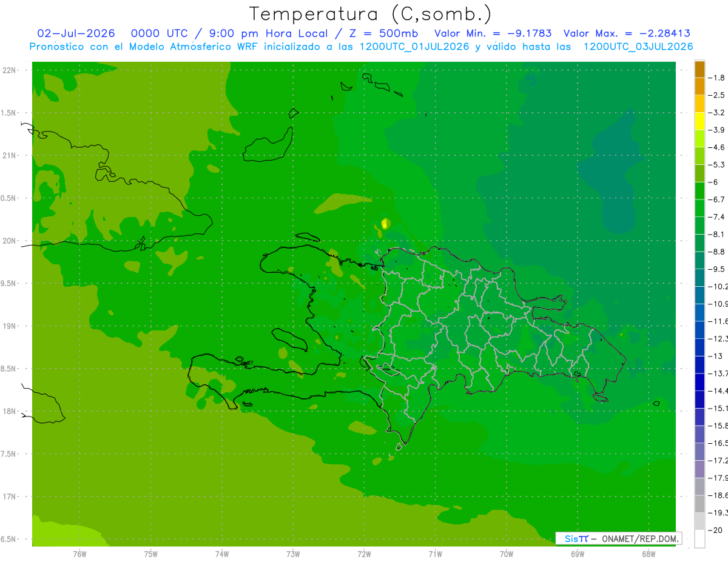The height and width of the screenshot is (562, 728).
Task: Click the '-6.7' colorbar value label
Action: (717, 199)
